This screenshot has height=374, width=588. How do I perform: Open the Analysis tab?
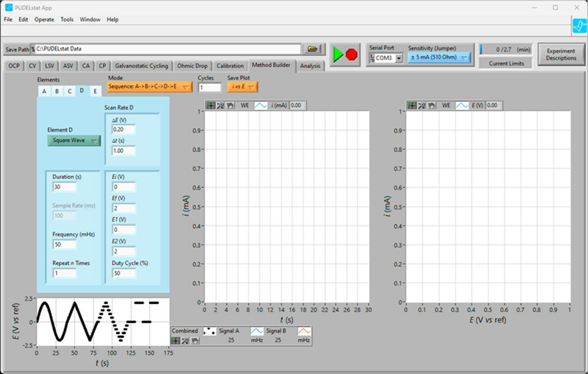310,66
